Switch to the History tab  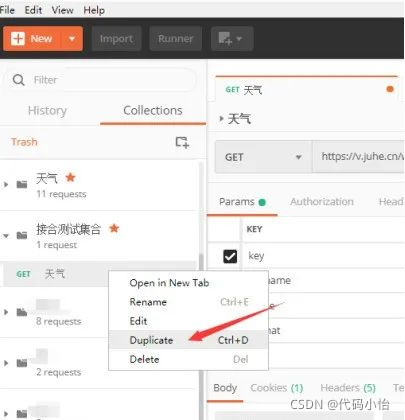click(47, 111)
